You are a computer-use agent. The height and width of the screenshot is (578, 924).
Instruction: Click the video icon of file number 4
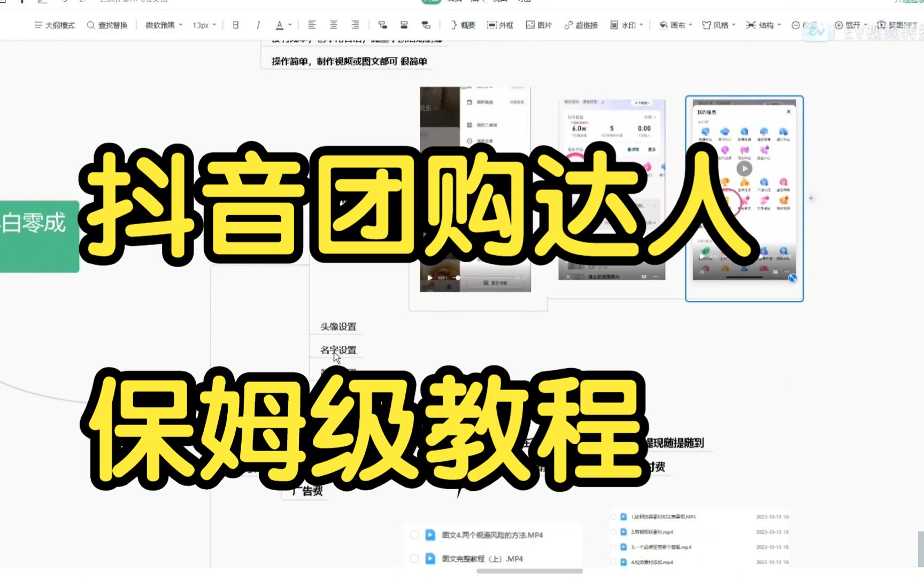point(623,562)
